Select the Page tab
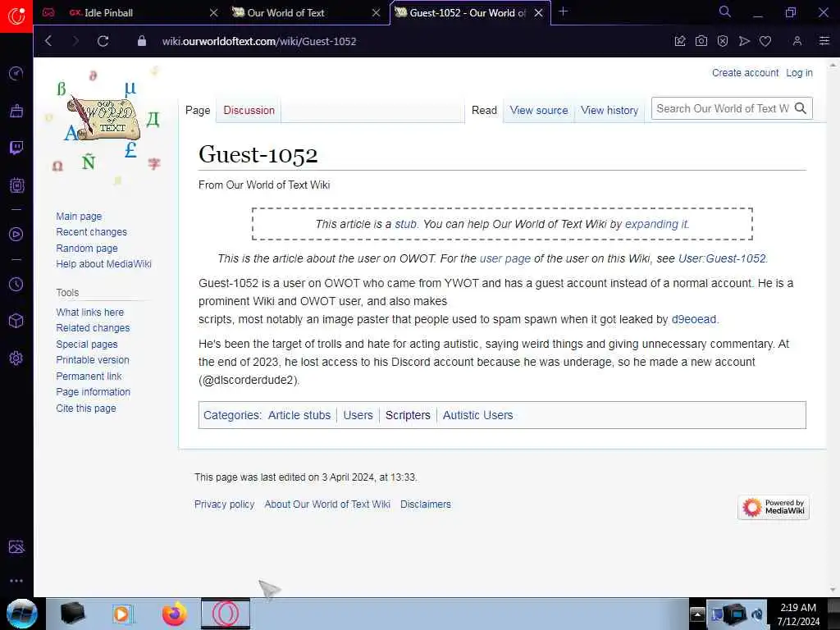Viewport: 840px width, 630px height. [x=198, y=111]
